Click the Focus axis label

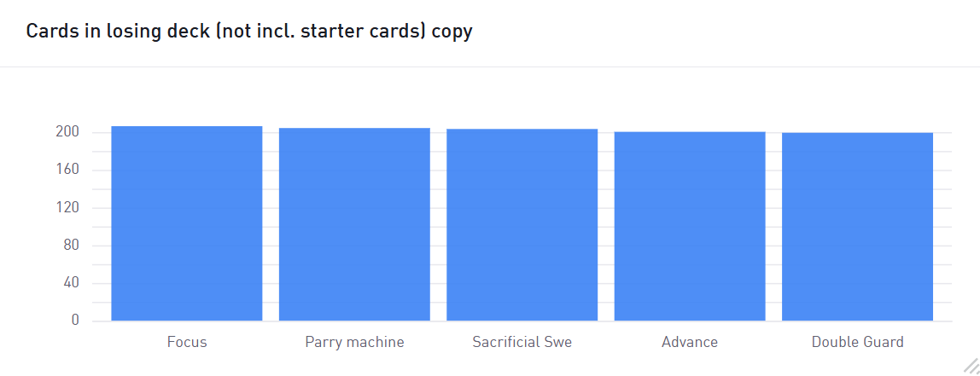187,342
